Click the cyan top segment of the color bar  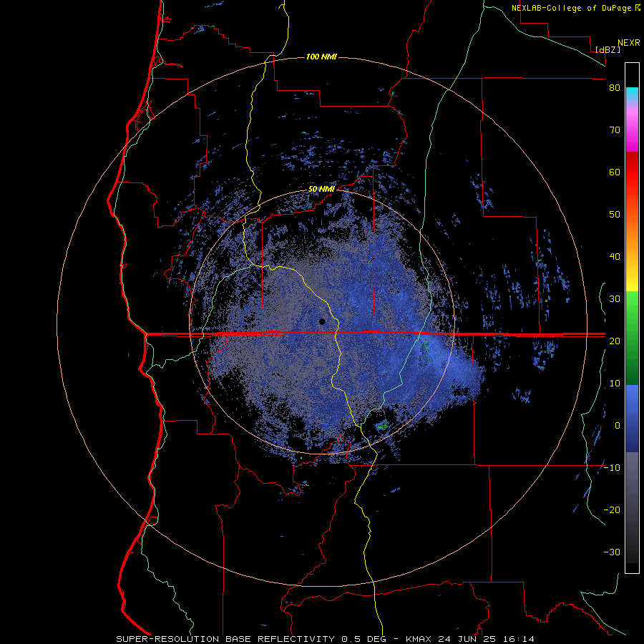tap(632, 94)
